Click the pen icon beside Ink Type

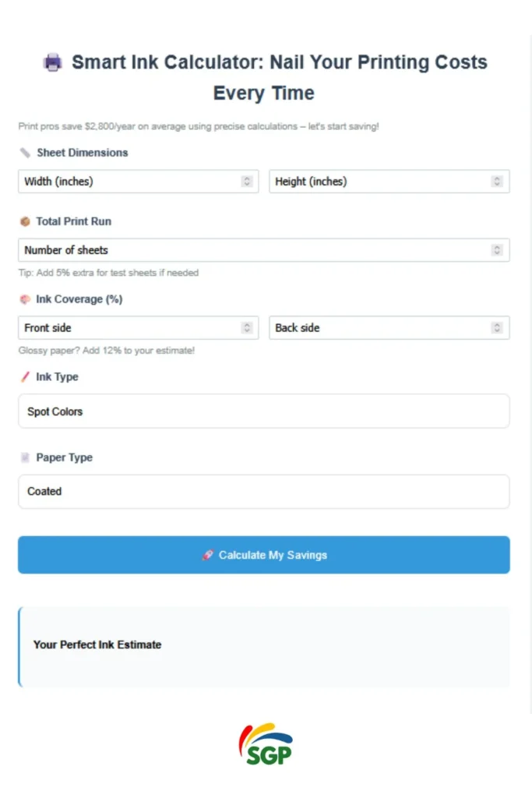(25, 377)
